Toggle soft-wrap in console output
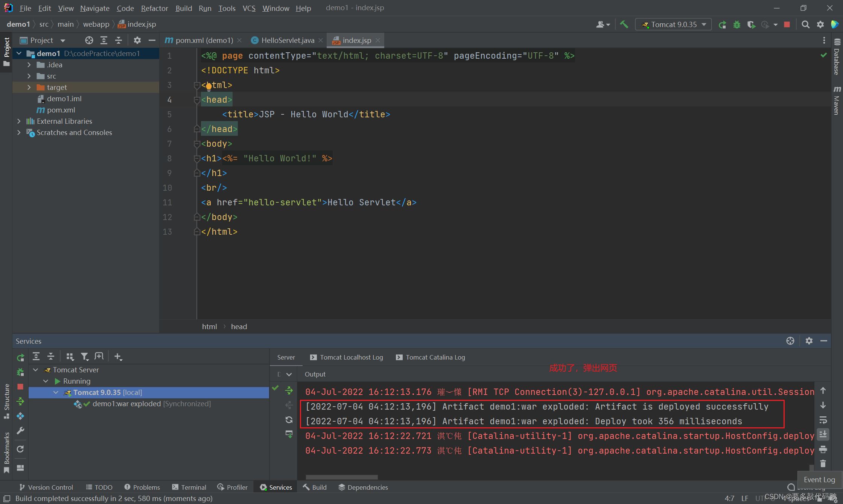843x504 pixels. pyautogui.click(x=823, y=420)
